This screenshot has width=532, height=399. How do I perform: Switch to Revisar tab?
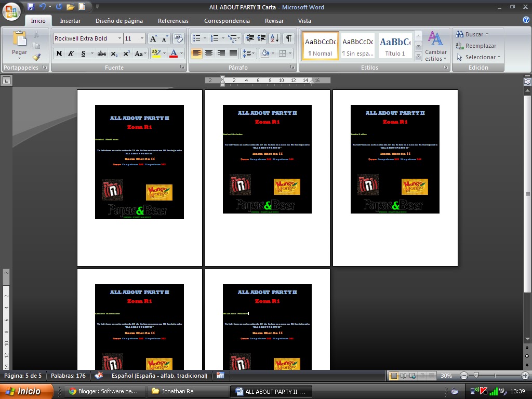click(274, 21)
